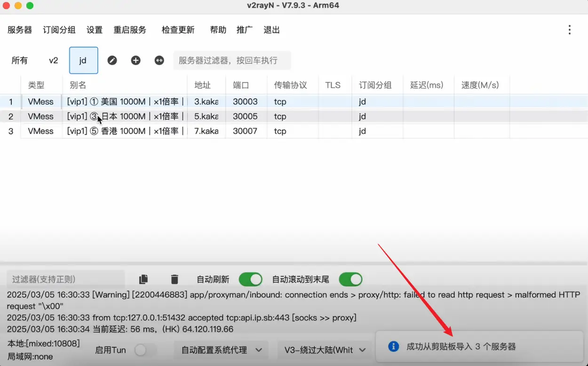The height and width of the screenshot is (366, 588).
Task: Click the auto column width arrows icon
Action: [x=159, y=60]
